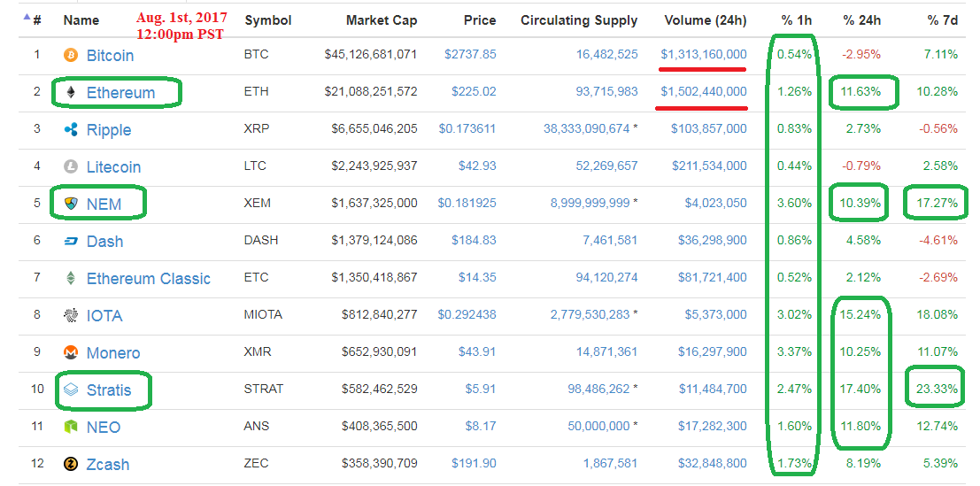
Task: Sort by % 7d column header
Action: click(x=943, y=20)
